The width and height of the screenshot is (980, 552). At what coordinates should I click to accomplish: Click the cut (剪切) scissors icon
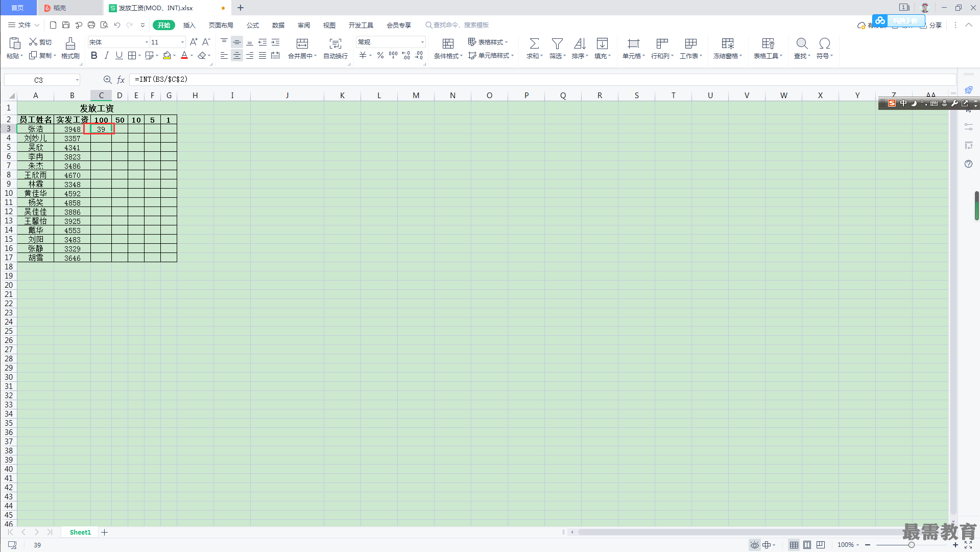[33, 42]
